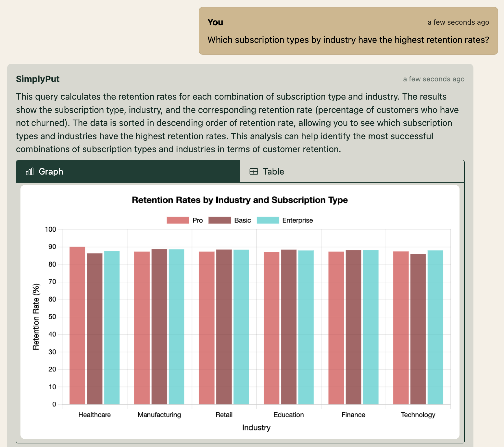
Task: Click the 'Retail' axis label
Action: (224, 415)
